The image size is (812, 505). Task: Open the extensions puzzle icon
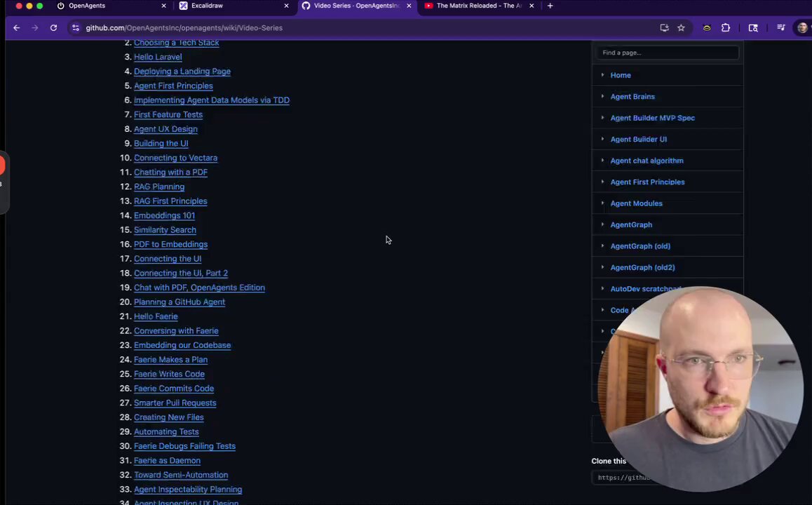(726, 28)
